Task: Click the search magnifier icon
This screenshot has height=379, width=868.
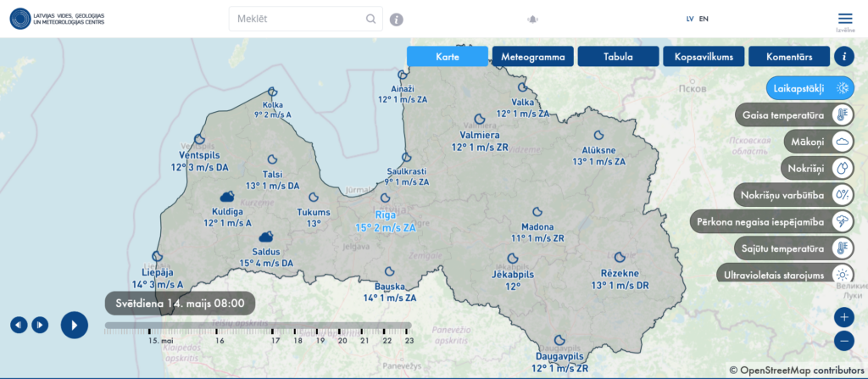Action: click(x=370, y=19)
